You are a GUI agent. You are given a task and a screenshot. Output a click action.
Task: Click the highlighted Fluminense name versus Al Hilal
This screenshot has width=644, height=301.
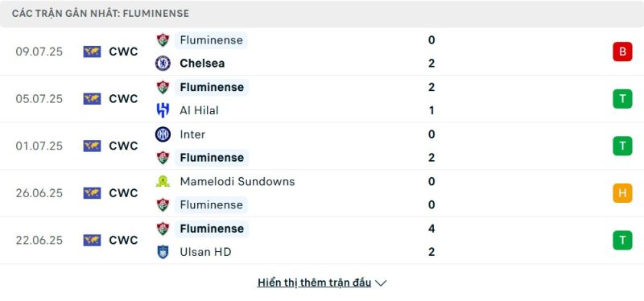[212, 87]
